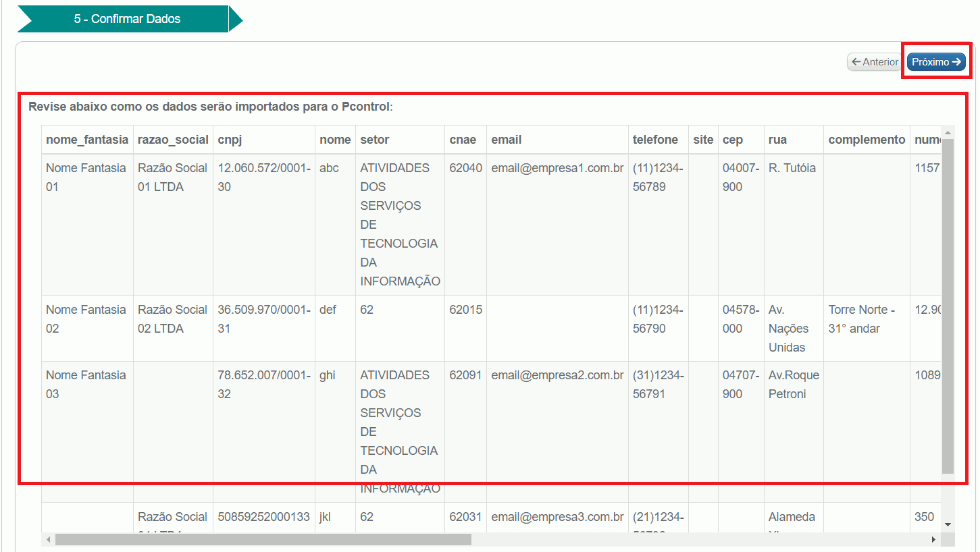980x552 pixels.
Task: Click the telefone (31)1234-56791 cell
Action: (x=659, y=432)
